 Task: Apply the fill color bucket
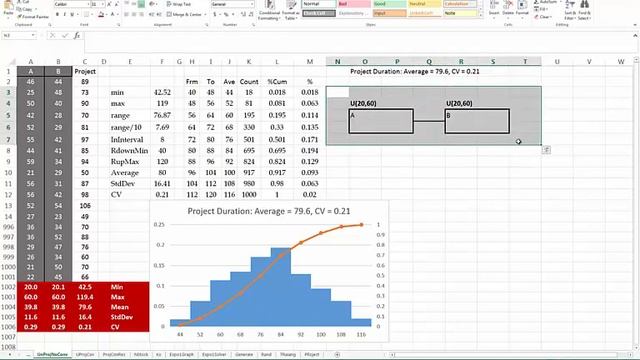pyautogui.click(x=101, y=15)
